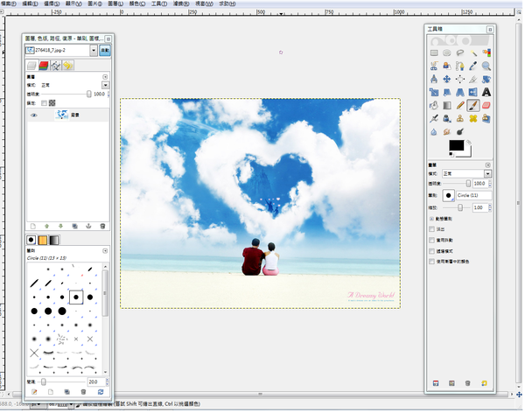Select the Text tool (letter A)
This screenshot has width=525, height=420.
pyautogui.click(x=486, y=92)
